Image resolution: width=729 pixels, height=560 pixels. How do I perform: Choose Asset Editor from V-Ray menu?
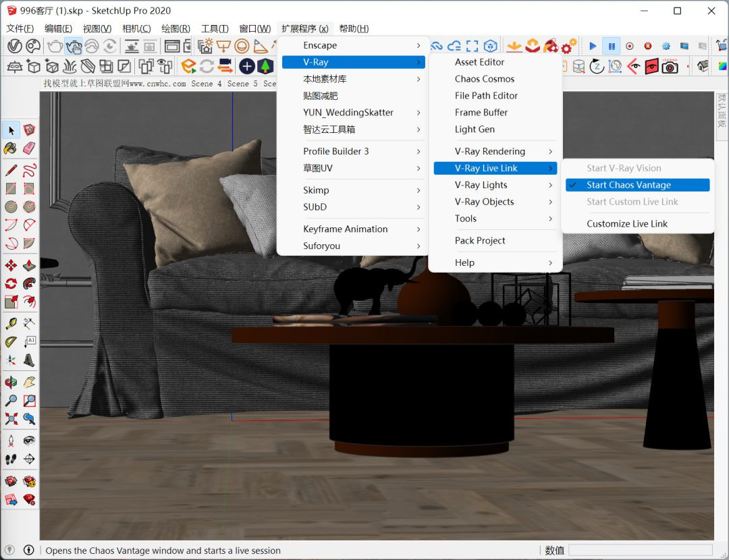pos(495,62)
